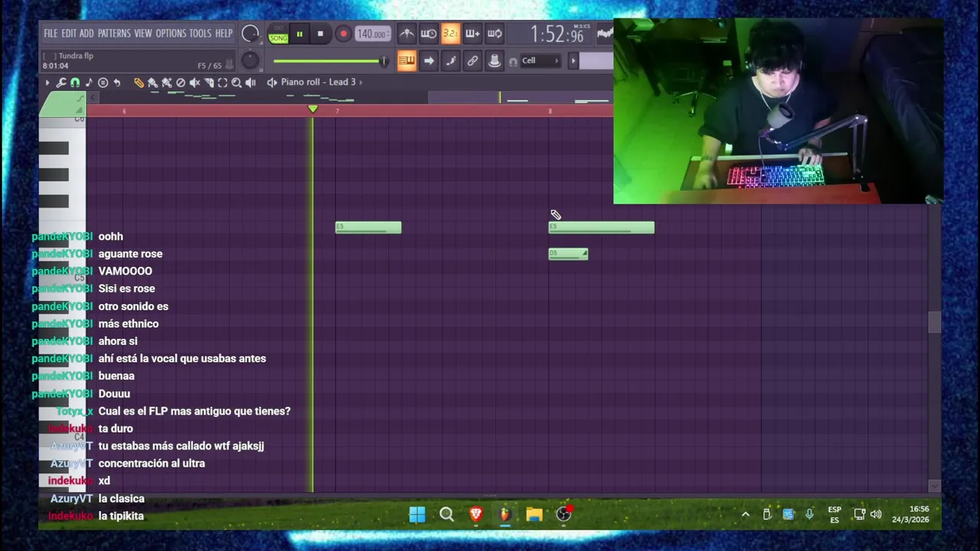Click the step editing footprints icon
The image size is (980, 551).
pos(450,60)
